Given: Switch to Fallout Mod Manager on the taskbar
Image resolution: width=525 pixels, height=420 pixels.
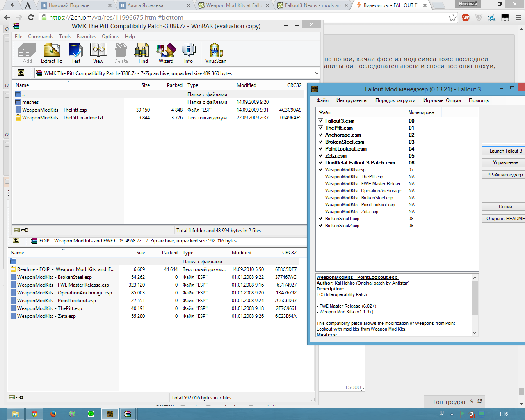Looking at the screenshot, I should (x=110, y=414).
